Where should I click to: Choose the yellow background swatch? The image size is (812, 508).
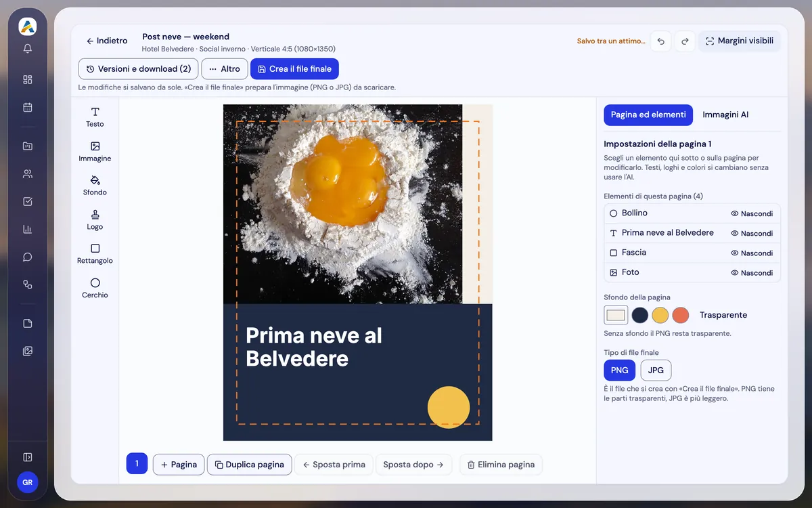coord(660,315)
